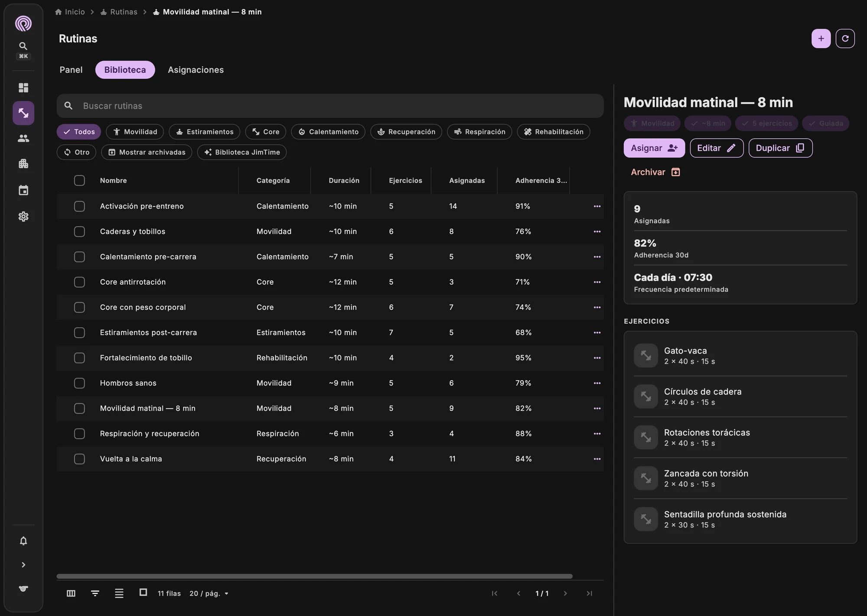Open column settings icon in table footer
Viewport: 867px width, 616px height.
[71, 593]
